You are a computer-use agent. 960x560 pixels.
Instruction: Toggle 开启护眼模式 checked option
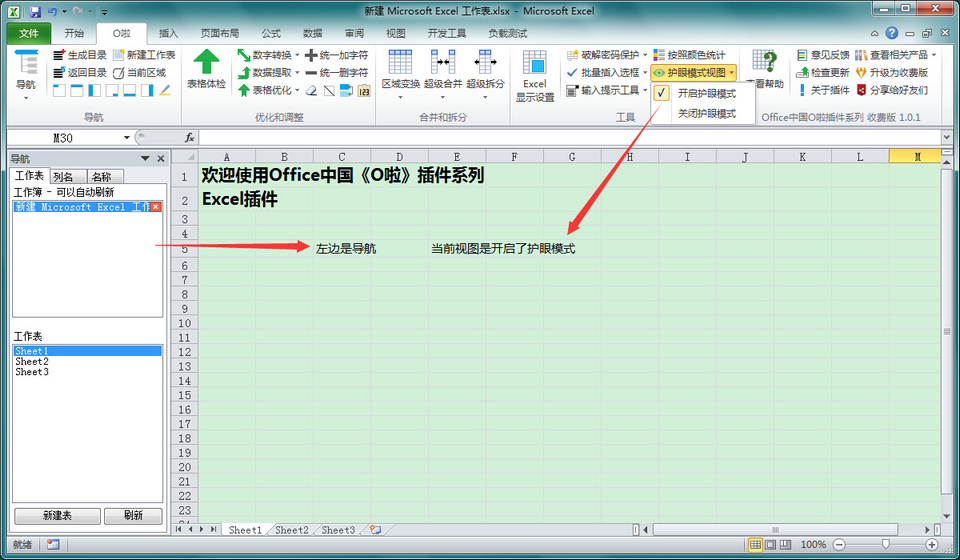[703, 94]
